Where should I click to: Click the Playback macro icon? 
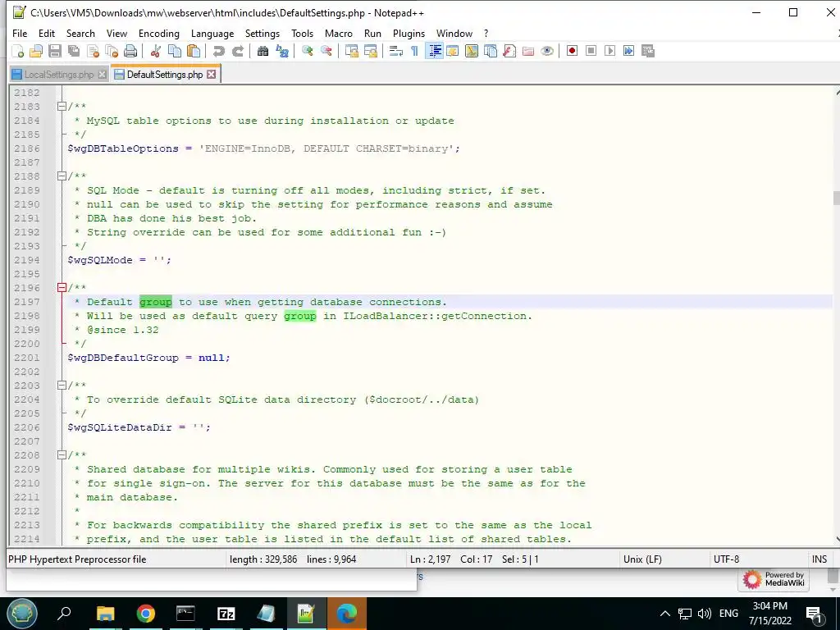pyautogui.click(x=609, y=51)
